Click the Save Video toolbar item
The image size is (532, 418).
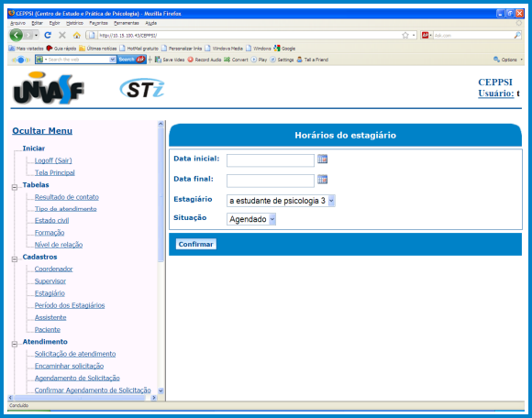pyautogui.click(x=170, y=60)
